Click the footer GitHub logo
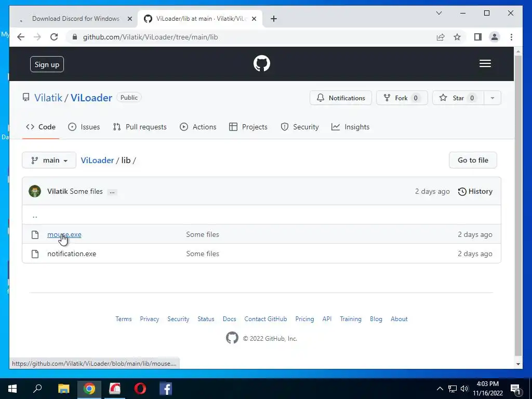Image resolution: width=532 pixels, height=399 pixels. (x=232, y=338)
